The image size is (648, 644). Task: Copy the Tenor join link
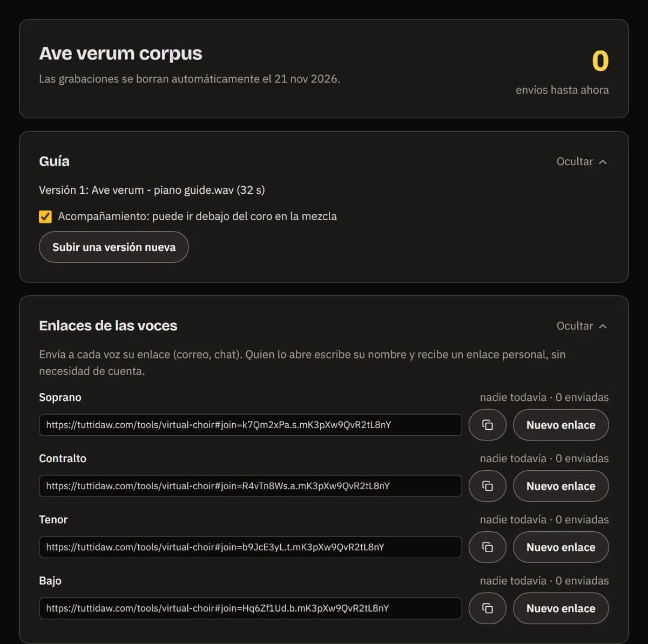coord(487,547)
